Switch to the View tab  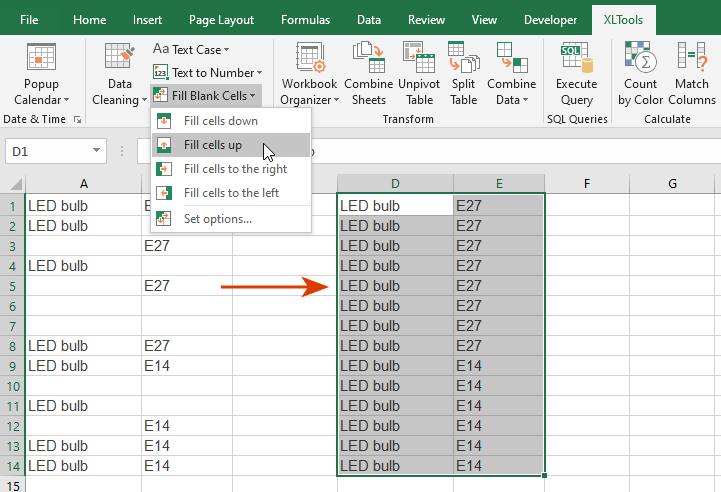[484, 20]
